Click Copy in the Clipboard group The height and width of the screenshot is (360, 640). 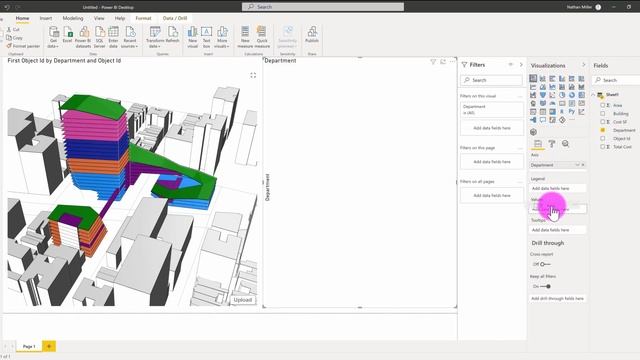coord(15,38)
